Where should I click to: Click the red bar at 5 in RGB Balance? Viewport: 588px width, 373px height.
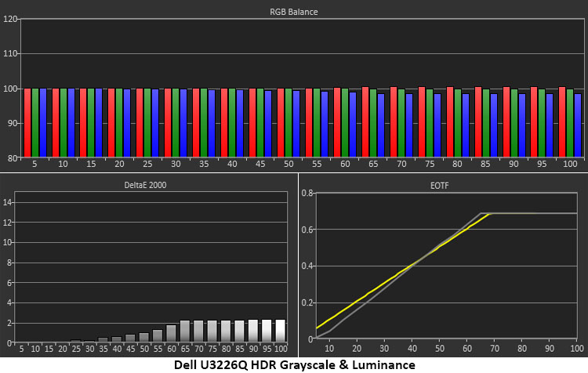(x=27, y=122)
